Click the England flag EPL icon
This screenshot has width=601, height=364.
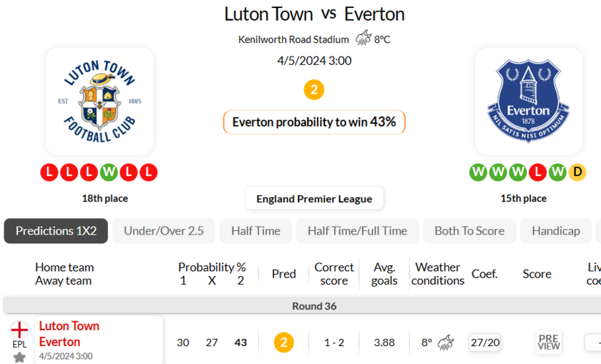pos(19,330)
